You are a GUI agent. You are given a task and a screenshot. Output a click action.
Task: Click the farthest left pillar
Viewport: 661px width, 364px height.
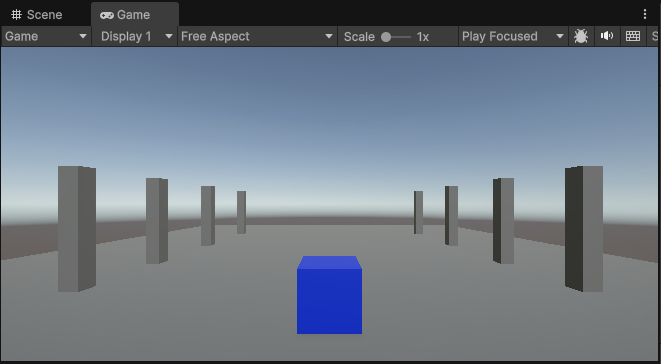point(241,212)
